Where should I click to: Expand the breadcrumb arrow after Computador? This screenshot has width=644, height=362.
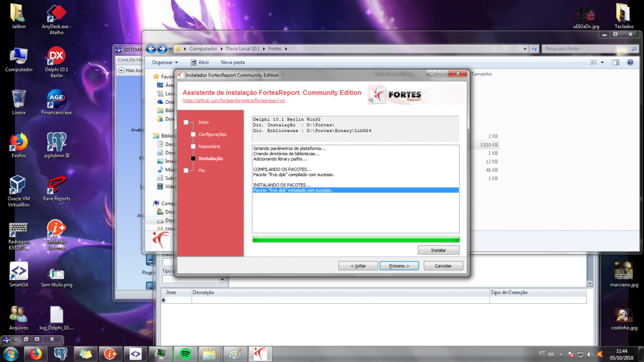point(222,49)
